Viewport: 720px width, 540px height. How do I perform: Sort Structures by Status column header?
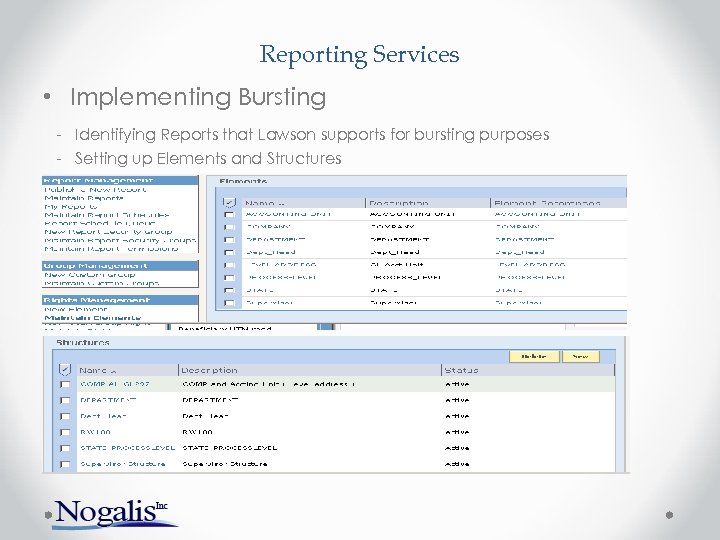(461, 370)
